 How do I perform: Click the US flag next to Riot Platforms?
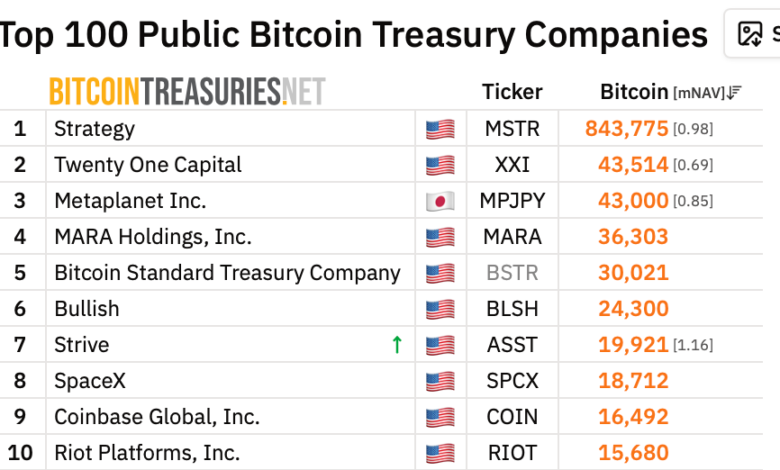(440, 453)
